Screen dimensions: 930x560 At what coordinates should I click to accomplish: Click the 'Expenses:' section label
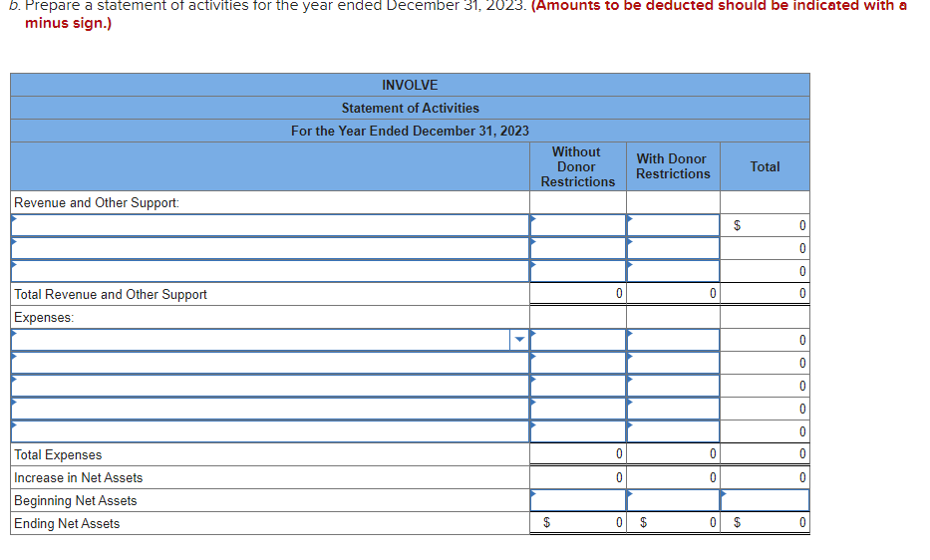click(44, 318)
